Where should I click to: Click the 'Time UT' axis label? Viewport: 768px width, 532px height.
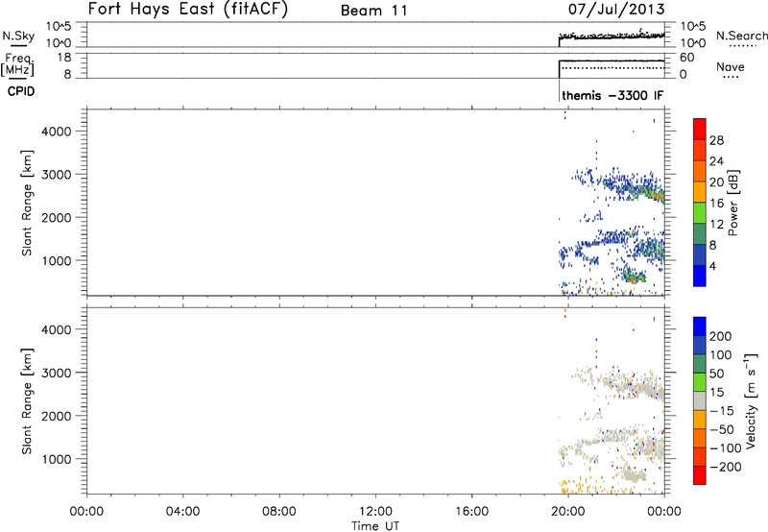tap(375, 526)
